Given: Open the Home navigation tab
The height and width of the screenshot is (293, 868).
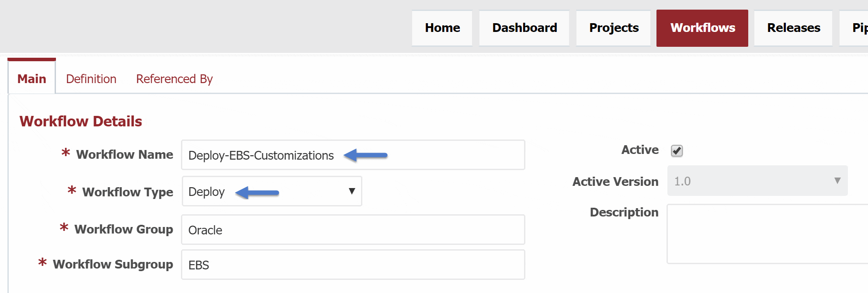Looking at the screenshot, I should (442, 28).
